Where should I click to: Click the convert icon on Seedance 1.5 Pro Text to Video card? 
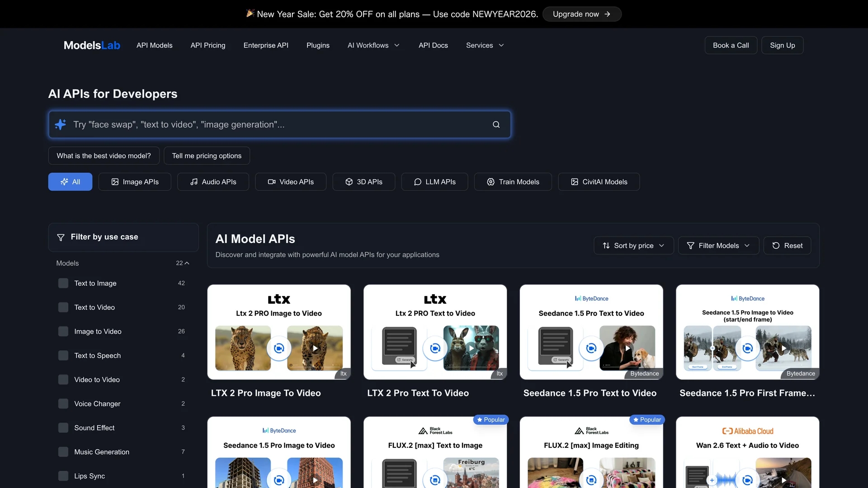click(591, 348)
